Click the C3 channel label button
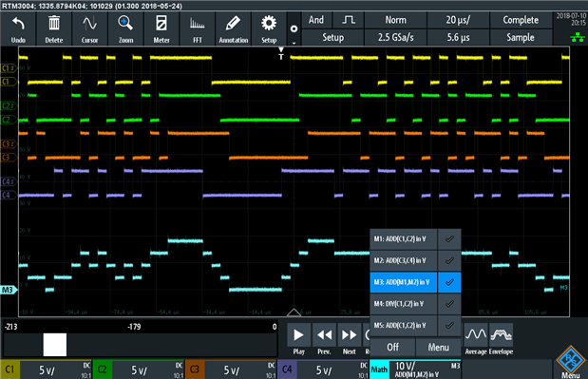Screen dimensions: 588x379 pos(195,370)
